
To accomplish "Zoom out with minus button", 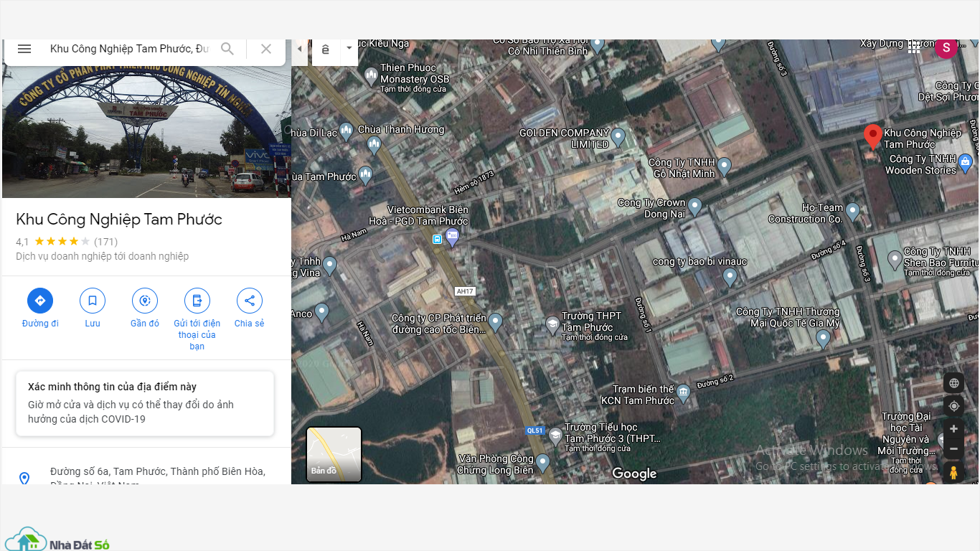I will [953, 449].
